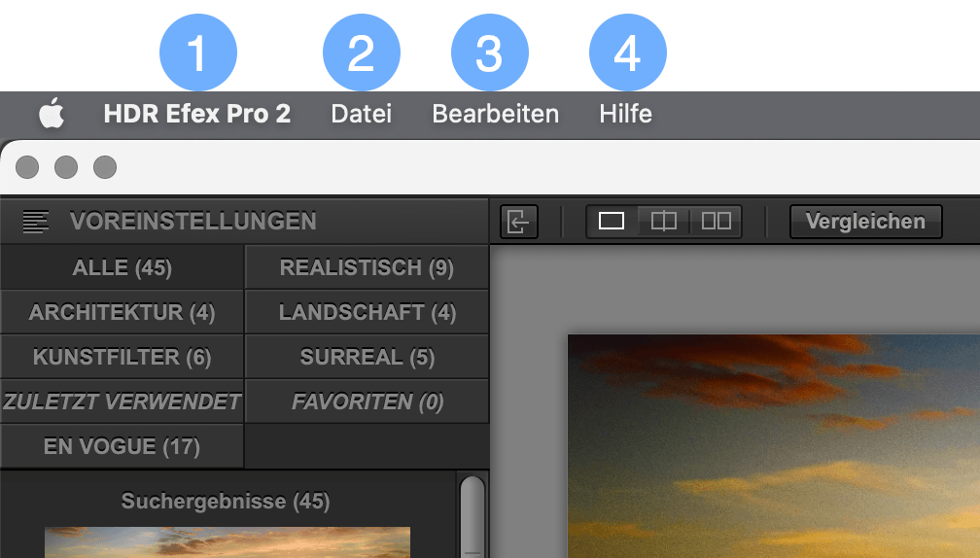Show FAVORITEN (0) presets
This screenshot has width=980, height=558.
[367, 401]
